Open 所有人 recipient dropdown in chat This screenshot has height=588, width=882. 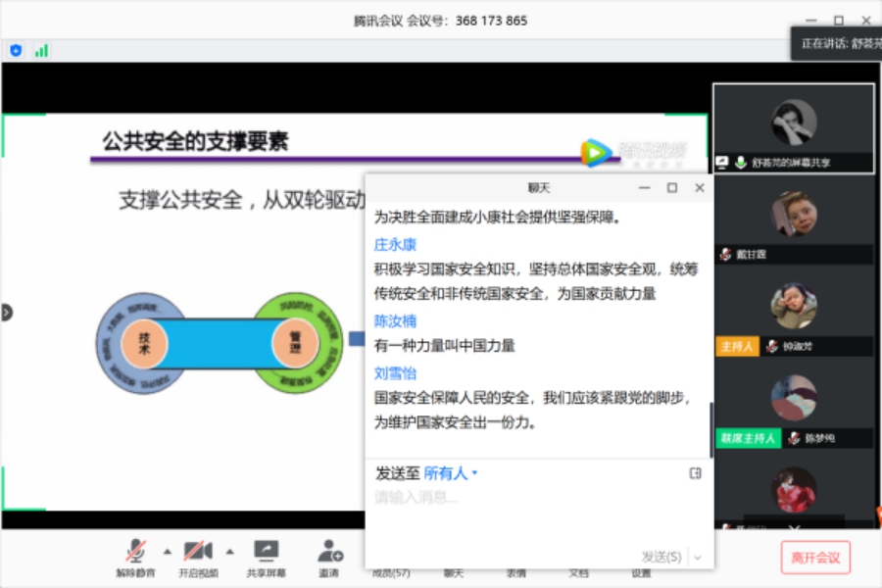[451, 473]
